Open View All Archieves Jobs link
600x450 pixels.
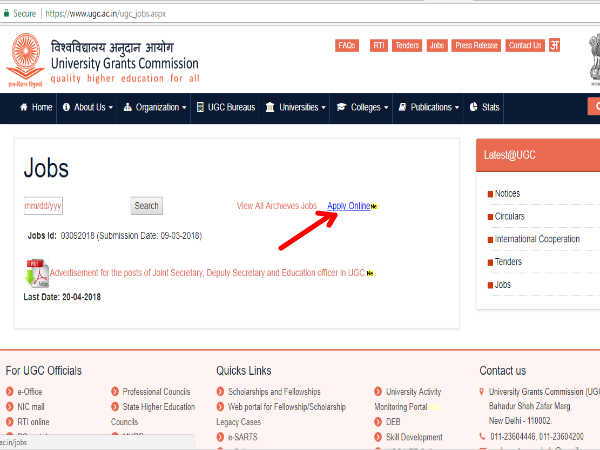click(x=277, y=206)
